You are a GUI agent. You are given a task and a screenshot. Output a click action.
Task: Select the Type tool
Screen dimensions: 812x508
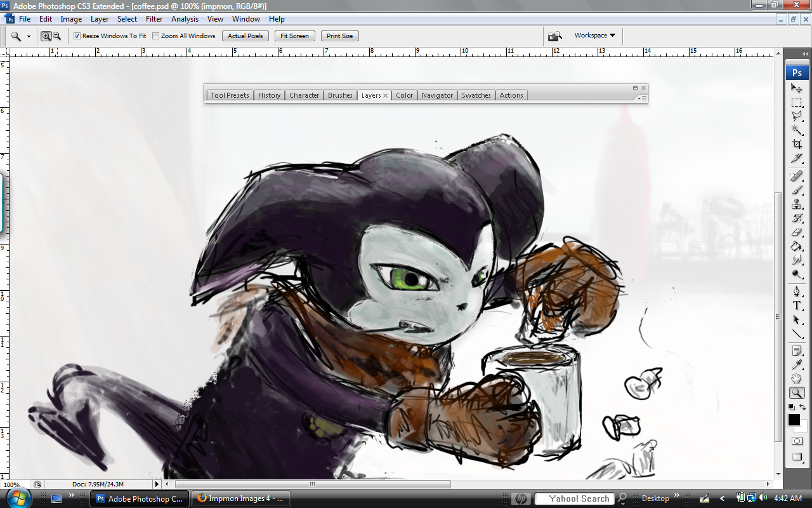797,306
